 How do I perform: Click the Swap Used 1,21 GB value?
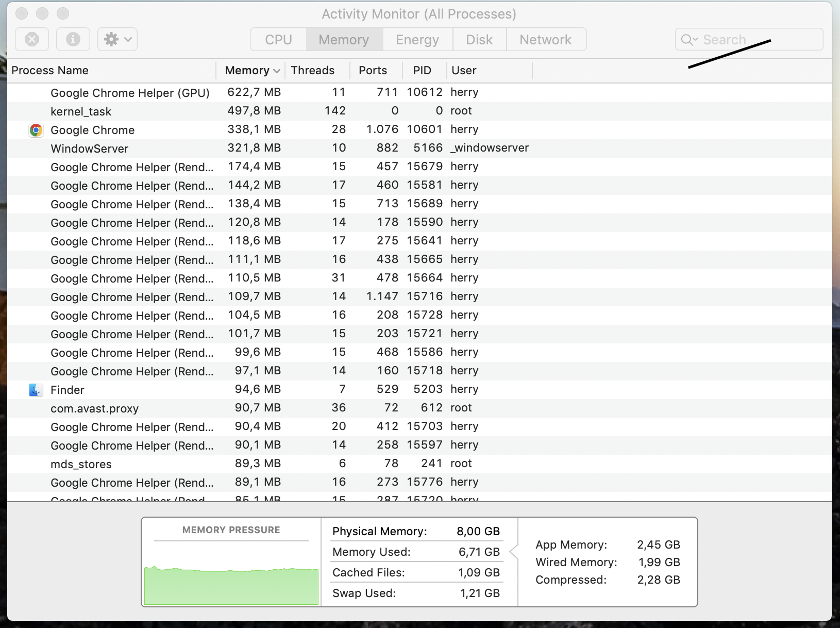coord(480,593)
